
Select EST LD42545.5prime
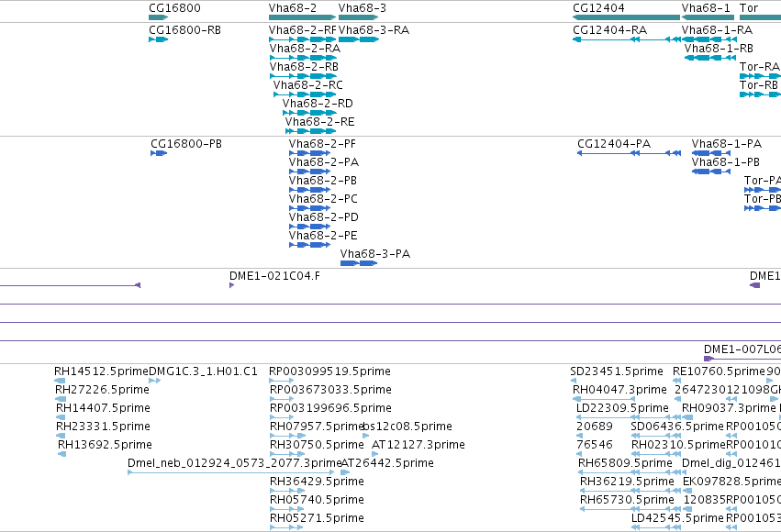[x=677, y=519]
